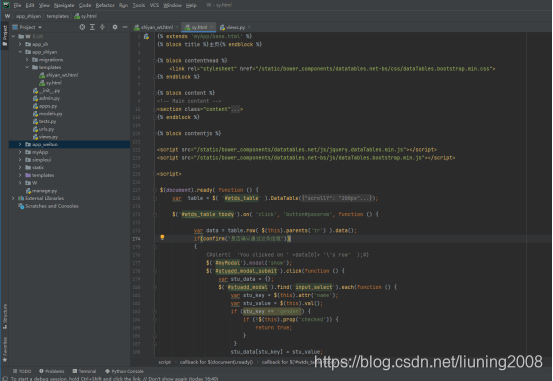Select views.py in the project tree
Image resolution: width=553 pixels, height=381 pixels.
click(x=45, y=137)
